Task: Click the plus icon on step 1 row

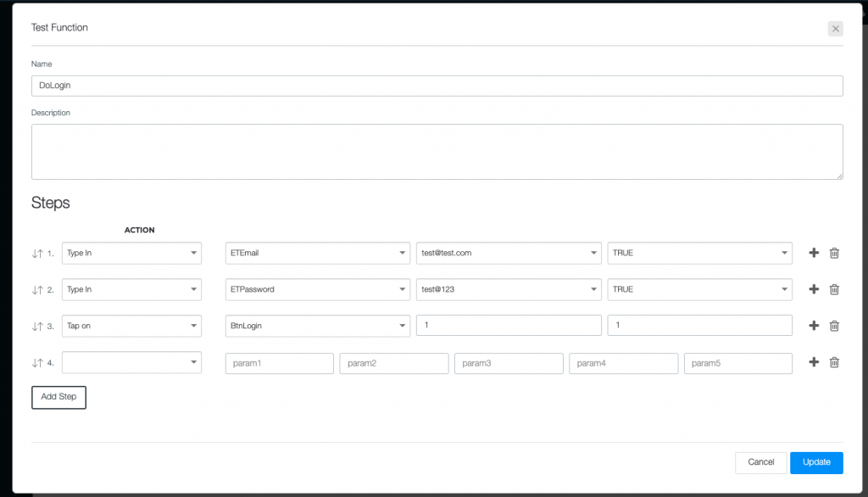Action: pos(814,253)
